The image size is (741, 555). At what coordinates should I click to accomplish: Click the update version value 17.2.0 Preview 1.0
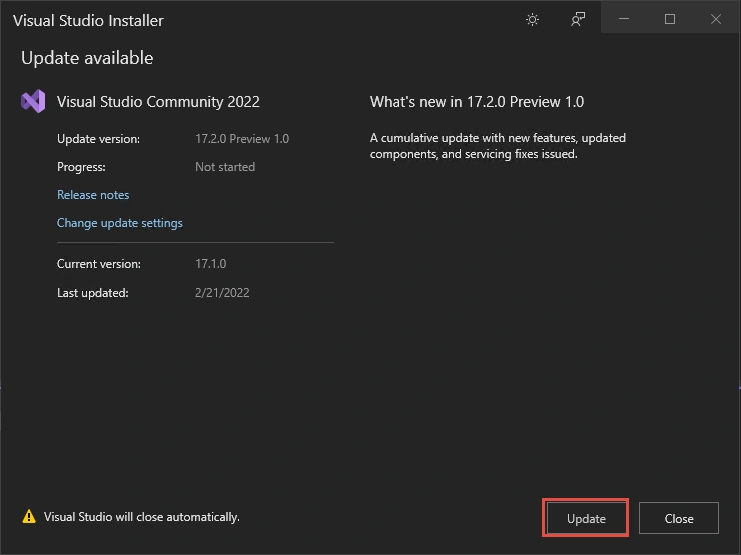point(242,139)
